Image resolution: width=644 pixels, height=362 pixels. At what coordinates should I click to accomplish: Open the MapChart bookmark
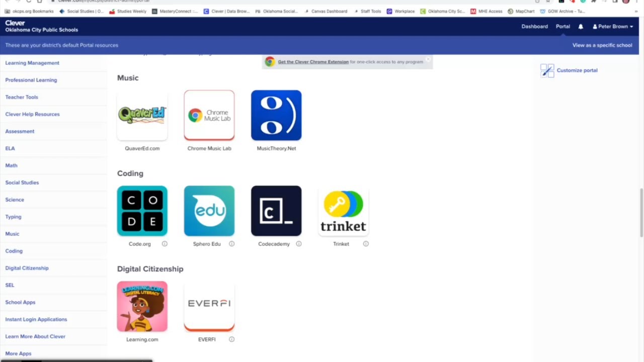pos(521,11)
